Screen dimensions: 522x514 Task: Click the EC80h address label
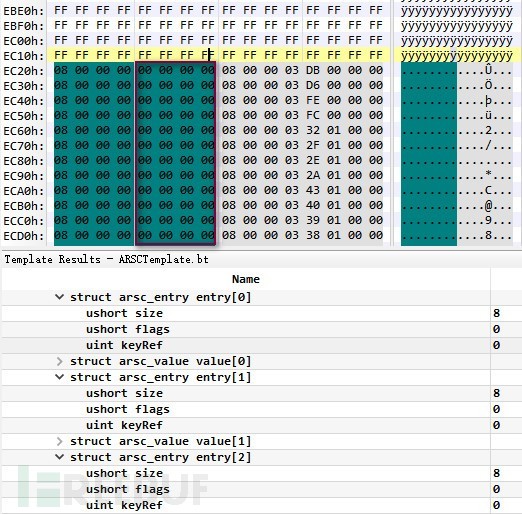pos(24,161)
